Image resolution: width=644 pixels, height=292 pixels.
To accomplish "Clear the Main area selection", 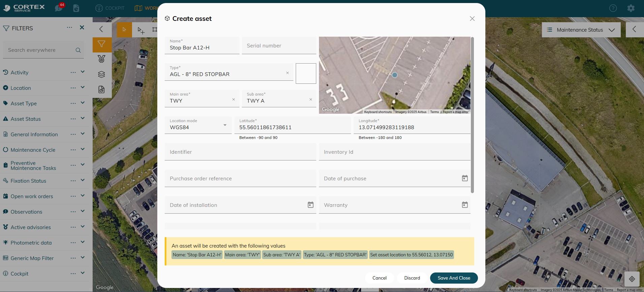I will tap(233, 100).
